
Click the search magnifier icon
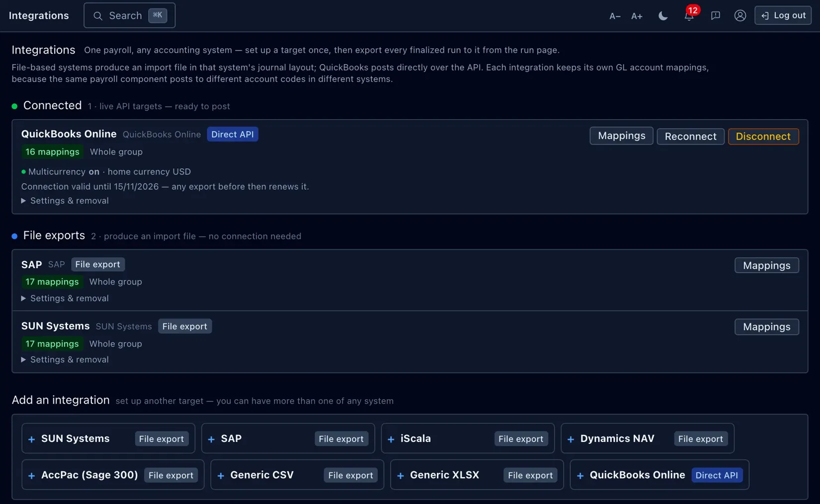point(98,16)
